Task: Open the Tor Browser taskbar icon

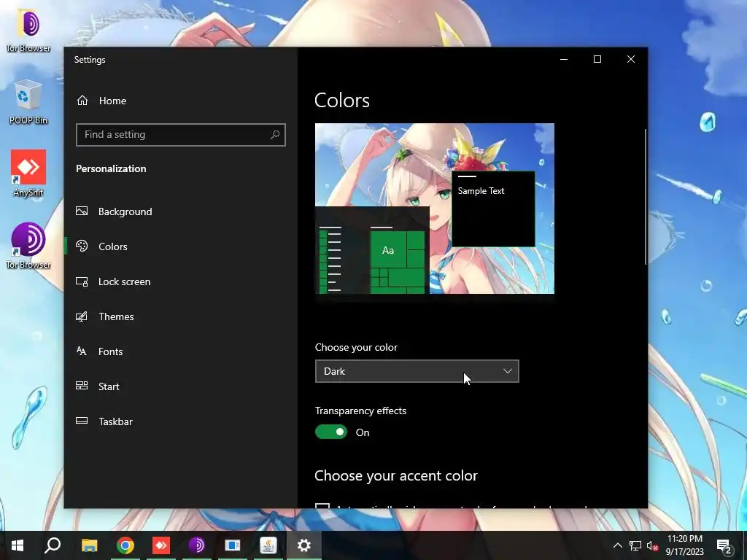Action: click(197, 545)
